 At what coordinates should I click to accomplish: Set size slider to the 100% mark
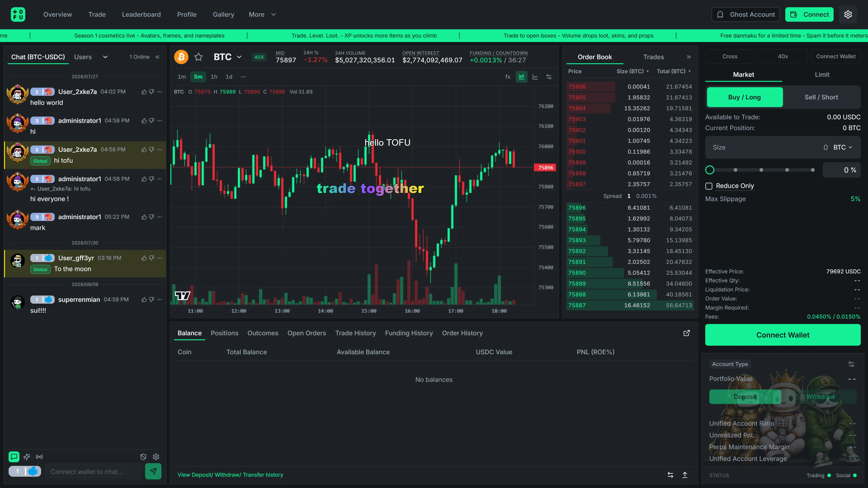tap(813, 170)
